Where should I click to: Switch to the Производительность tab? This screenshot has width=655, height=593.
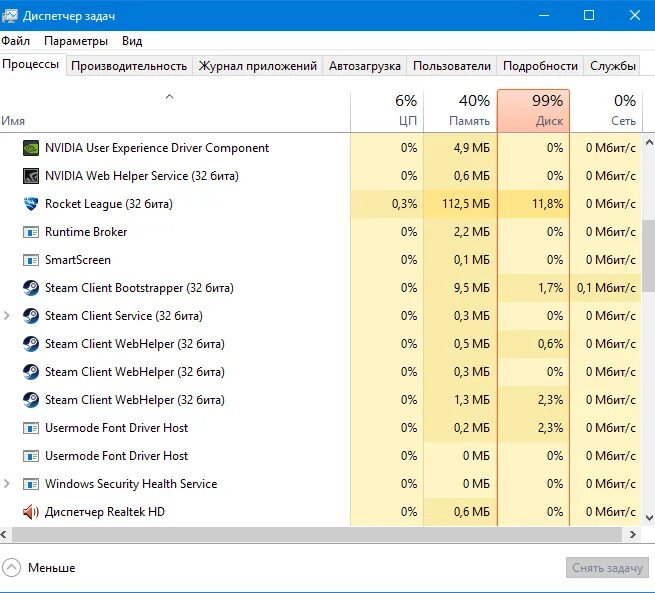129,66
